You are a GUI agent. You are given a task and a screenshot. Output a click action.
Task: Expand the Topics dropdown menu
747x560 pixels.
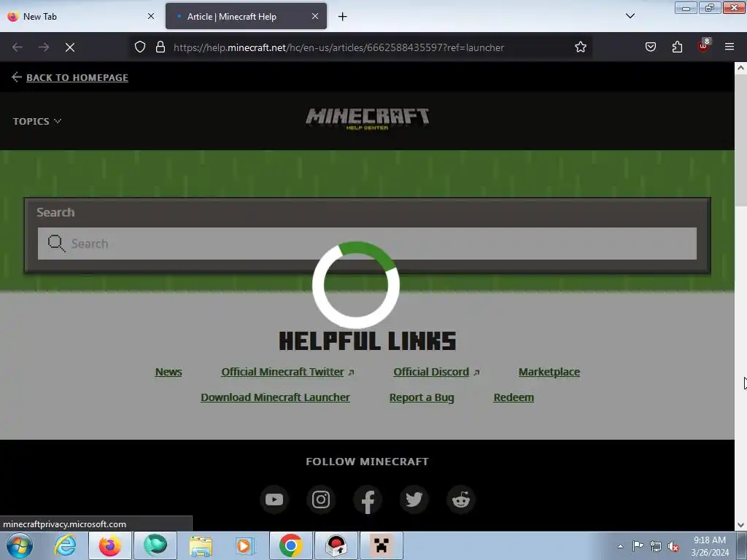[37, 122]
